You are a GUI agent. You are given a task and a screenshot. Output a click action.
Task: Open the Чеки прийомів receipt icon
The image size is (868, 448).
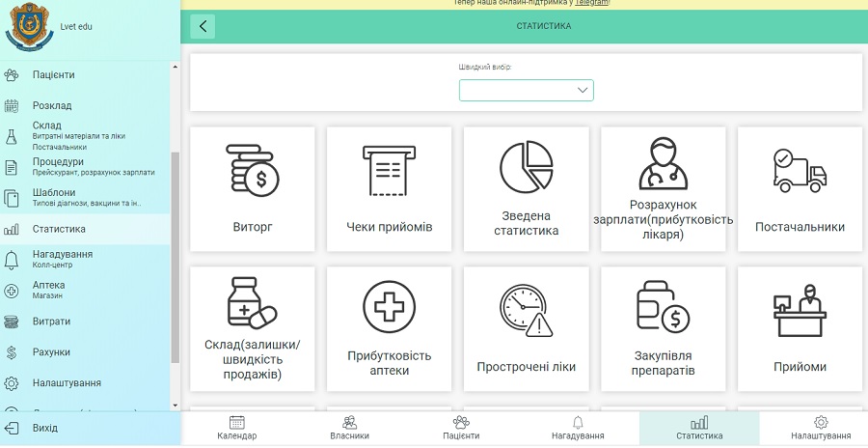pyautogui.click(x=390, y=170)
